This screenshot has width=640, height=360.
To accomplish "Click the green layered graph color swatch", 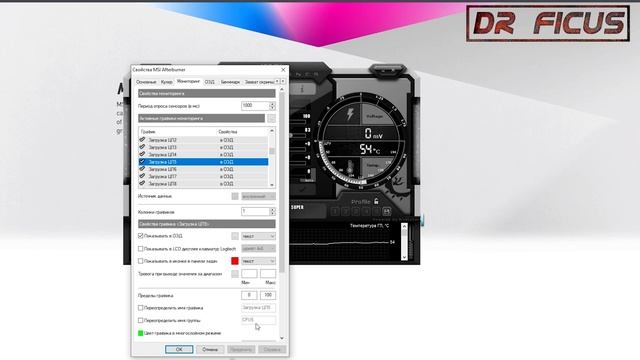I will pos(140,333).
